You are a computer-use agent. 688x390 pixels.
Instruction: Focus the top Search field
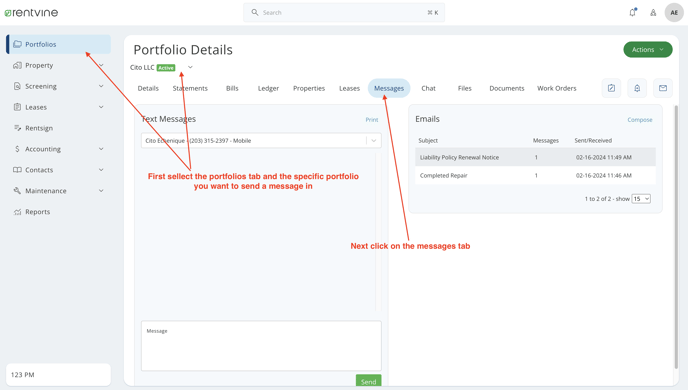(x=344, y=12)
